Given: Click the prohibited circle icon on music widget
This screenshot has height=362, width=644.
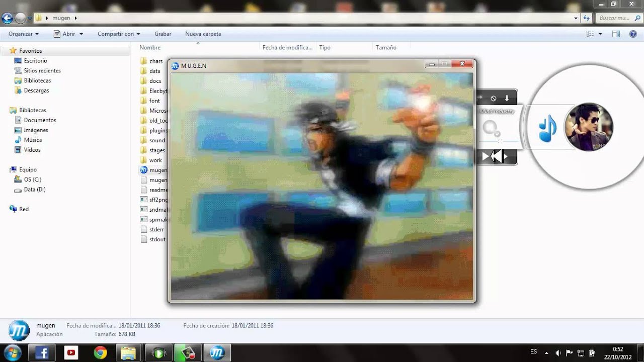Looking at the screenshot, I should (x=494, y=99).
